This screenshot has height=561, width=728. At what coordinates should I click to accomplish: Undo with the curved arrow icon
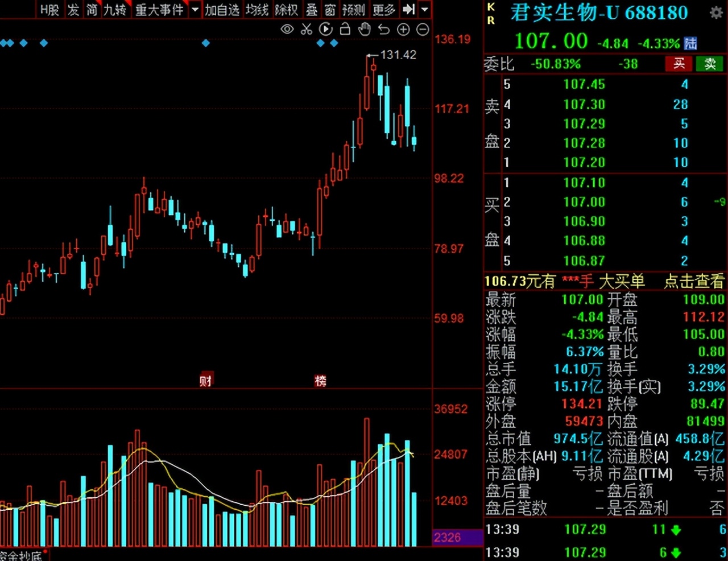pos(384,29)
